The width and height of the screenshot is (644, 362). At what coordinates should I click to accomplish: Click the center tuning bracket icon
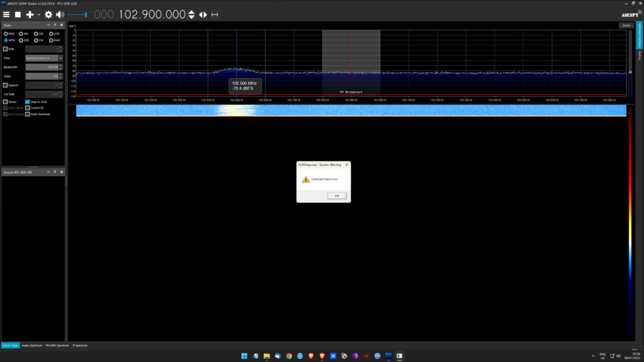[x=214, y=14]
